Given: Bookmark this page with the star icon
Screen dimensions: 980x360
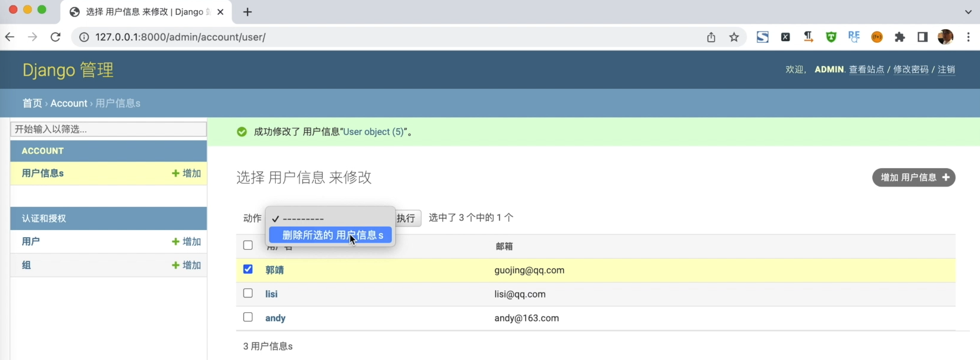Looking at the screenshot, I should click(734, 37).
